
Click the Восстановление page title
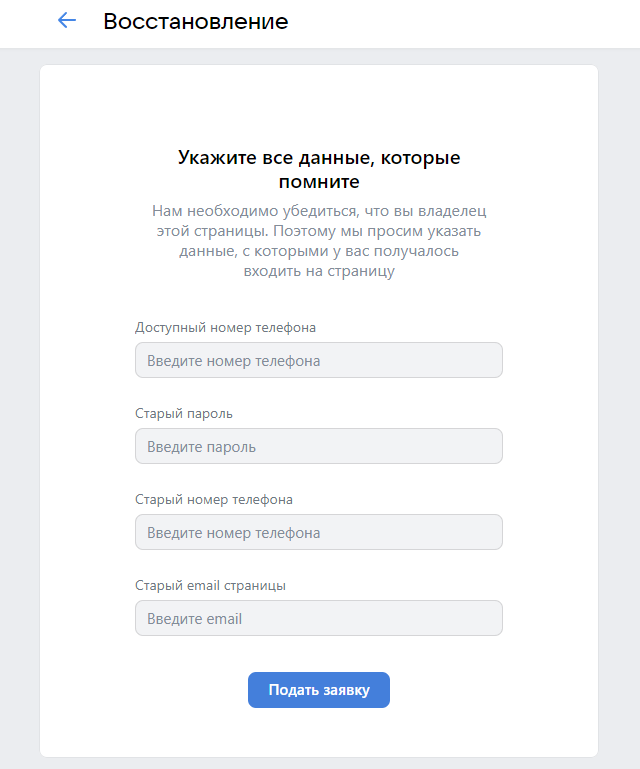[195, 21]
